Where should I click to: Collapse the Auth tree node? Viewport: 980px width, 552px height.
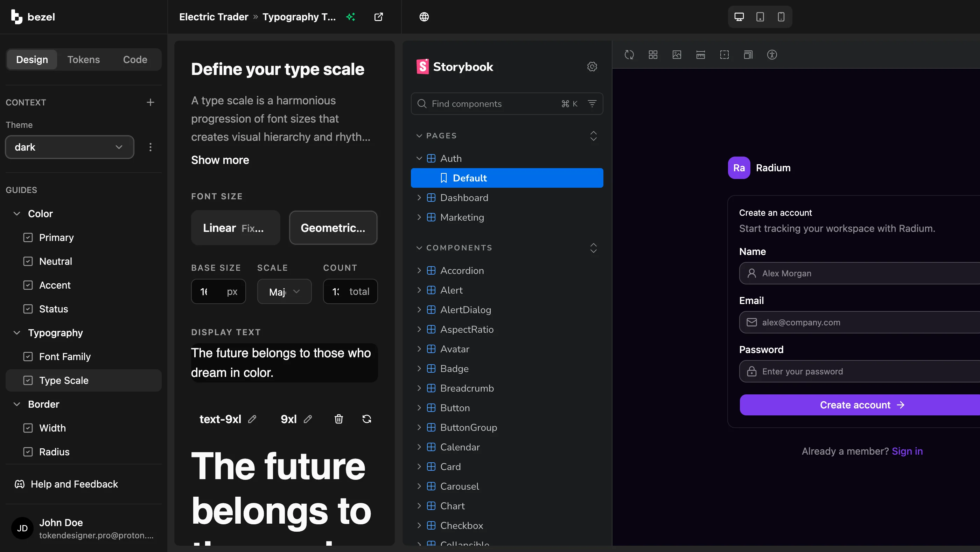[x=419, y=158]
